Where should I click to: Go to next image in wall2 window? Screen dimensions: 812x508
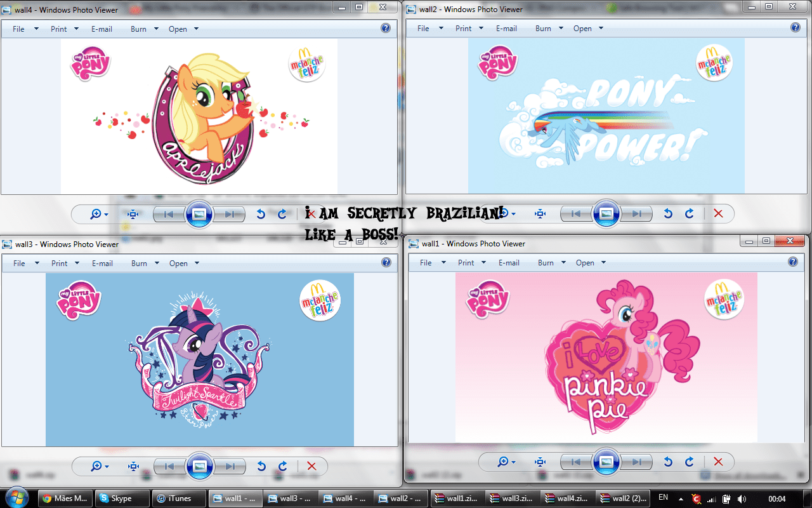(x=637, y=213)
